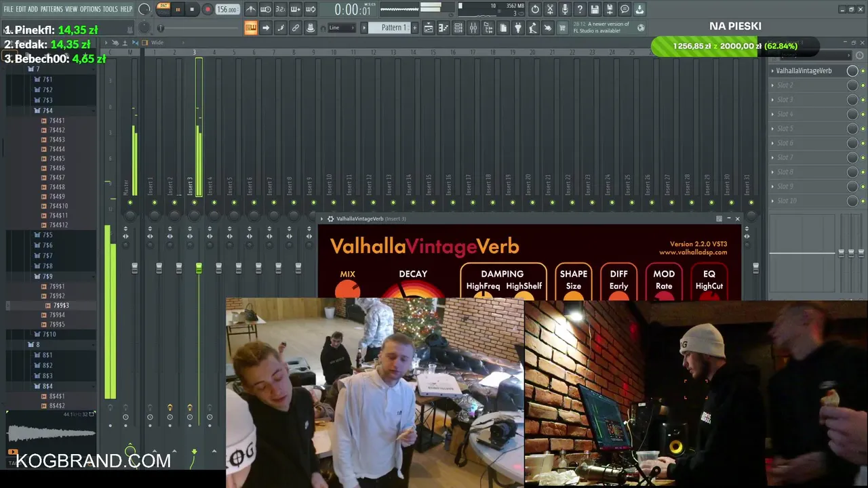Screen dimensions: 868x488
Task: Open the plugin picker plug icon
Action: point(518,28)
